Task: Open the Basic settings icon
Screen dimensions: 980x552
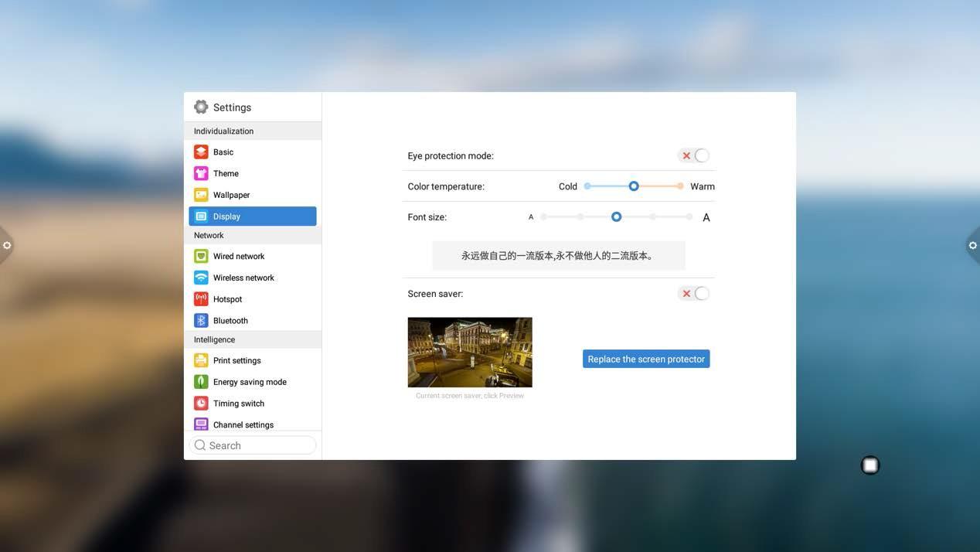Action: [x=201, y=152]
